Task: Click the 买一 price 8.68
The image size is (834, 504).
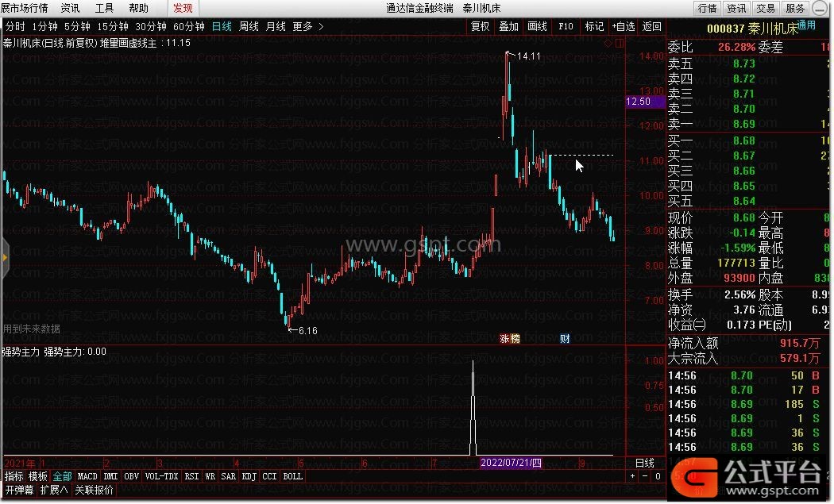Action: 743,141
